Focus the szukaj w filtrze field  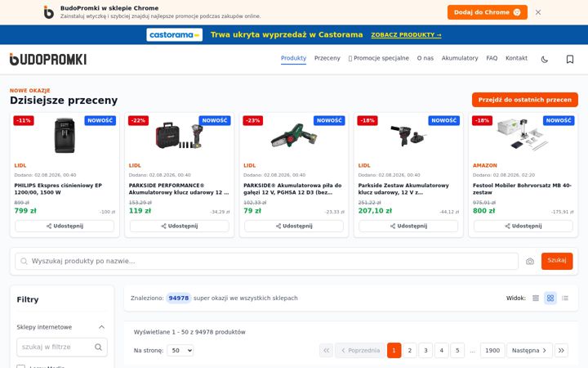point(62,347)
